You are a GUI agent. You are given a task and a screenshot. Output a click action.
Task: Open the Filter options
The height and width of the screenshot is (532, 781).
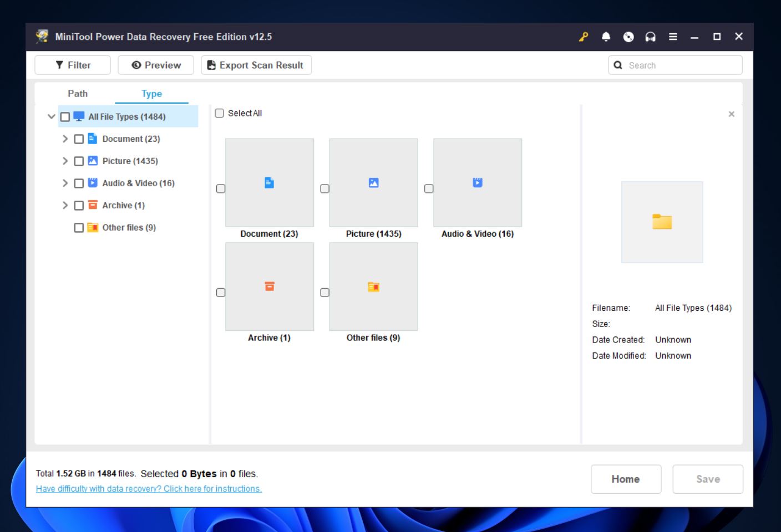[73, 65]
